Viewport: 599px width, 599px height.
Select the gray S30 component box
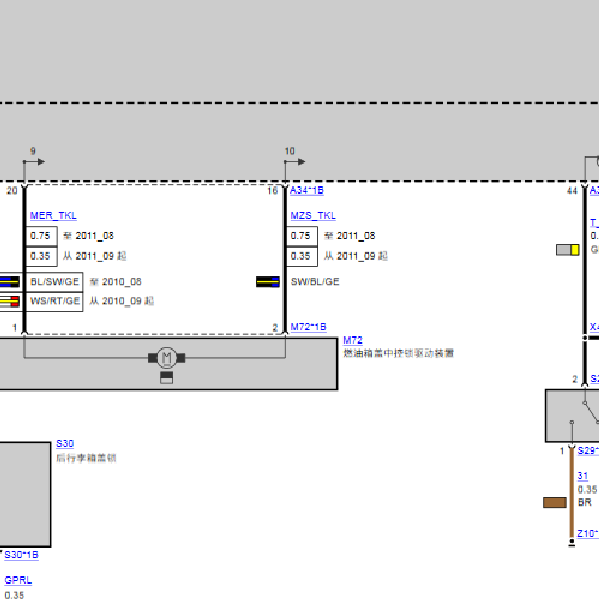pyautogui.click(x=24, y=494)
